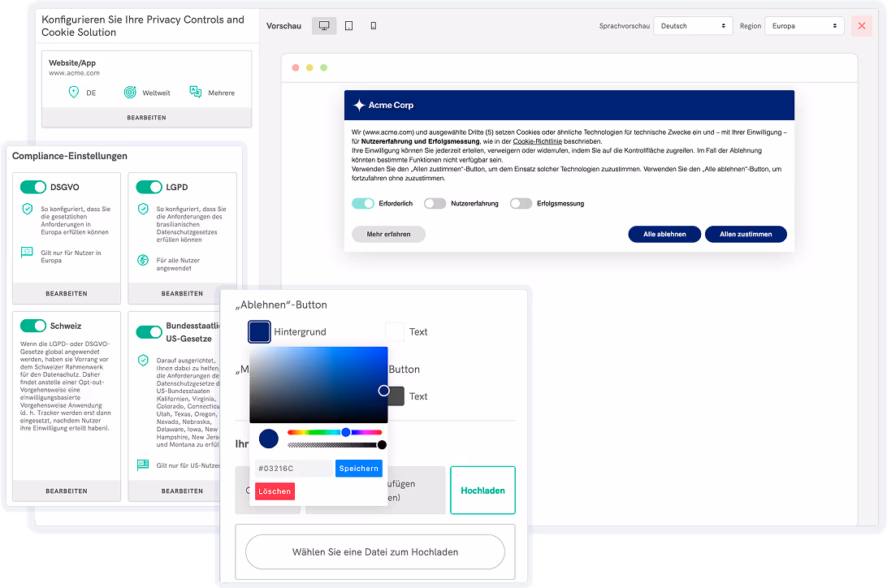Select the Hochladen tab
Screen dimensions: 887x588
tap(482, 491)
